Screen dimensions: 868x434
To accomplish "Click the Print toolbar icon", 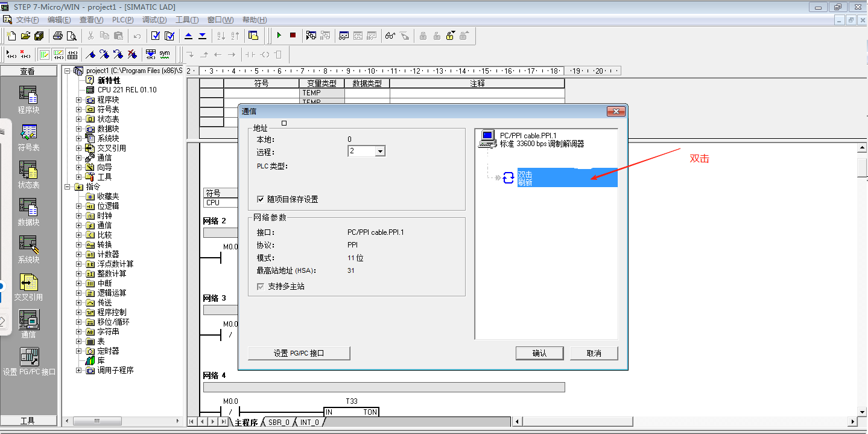I will pyautogui.click(x=58, y=36).
